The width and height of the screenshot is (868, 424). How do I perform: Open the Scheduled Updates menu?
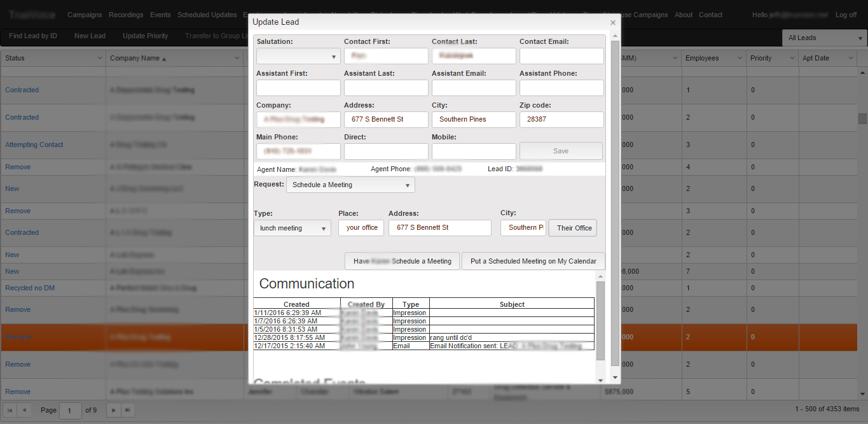(207, 15)
